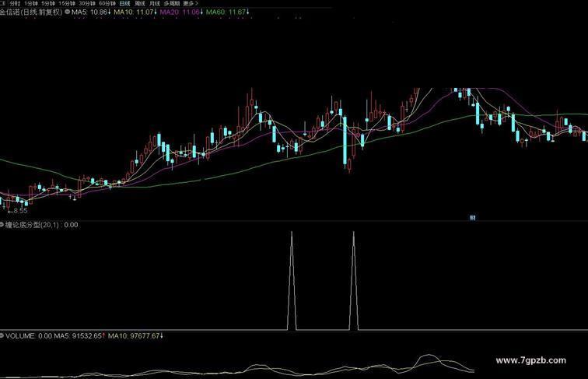Click the volume MA10: 97677.67 label
Image resolution: width=588 pixels, height=379 pixels.
coord(135,336)
